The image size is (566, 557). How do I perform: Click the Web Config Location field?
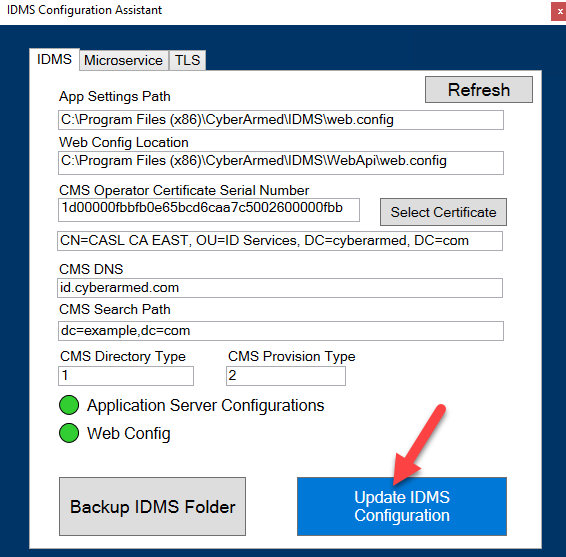(x=281, y=163)
